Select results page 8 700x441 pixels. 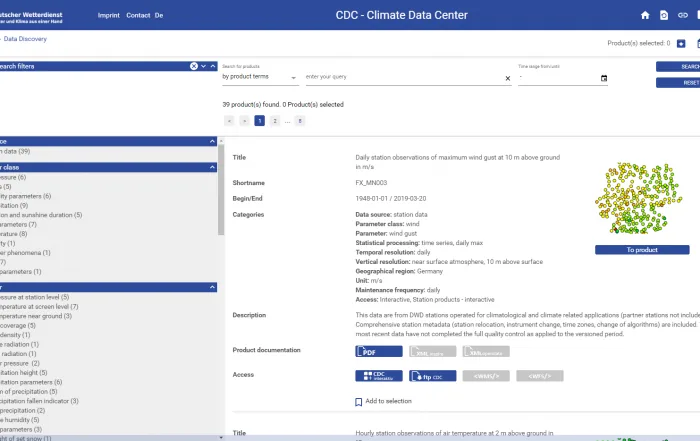pyautogui.click(x=300, y=121)
